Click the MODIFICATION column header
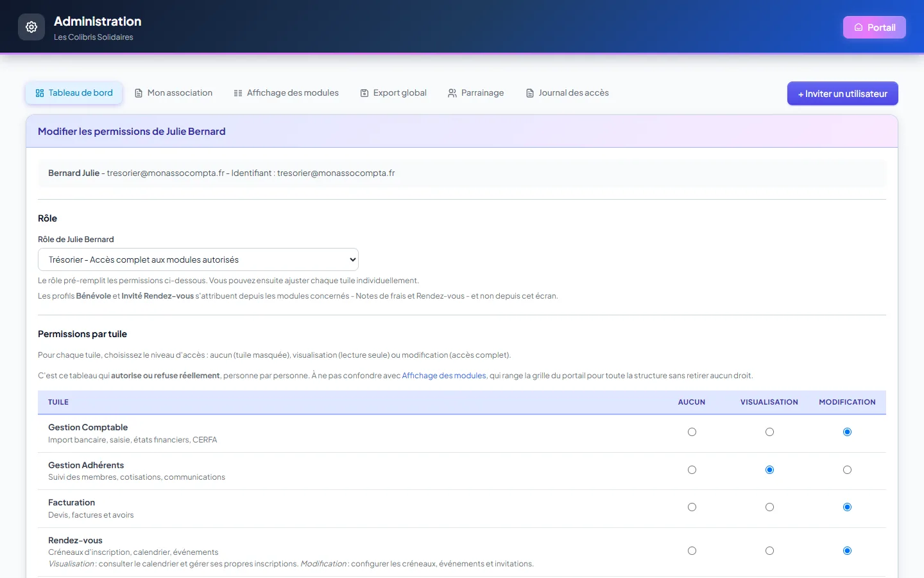The image size is (924, 578). click(847, 402)
